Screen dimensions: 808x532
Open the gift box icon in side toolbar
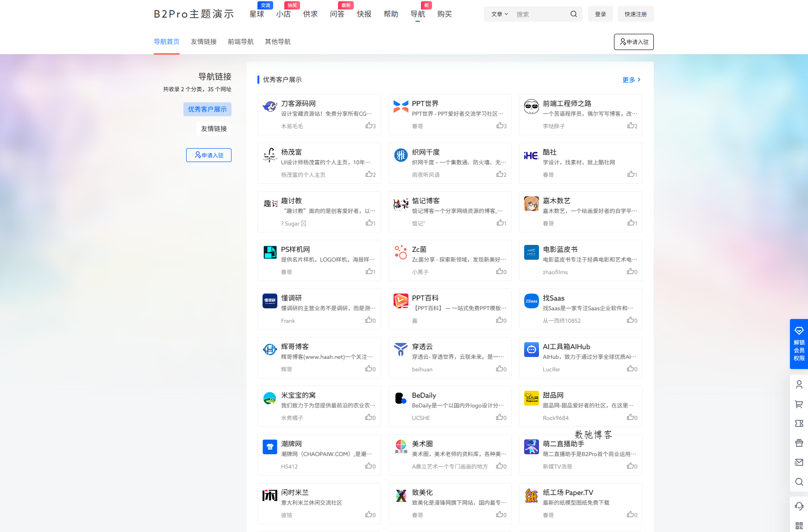(x=799, y=443)
